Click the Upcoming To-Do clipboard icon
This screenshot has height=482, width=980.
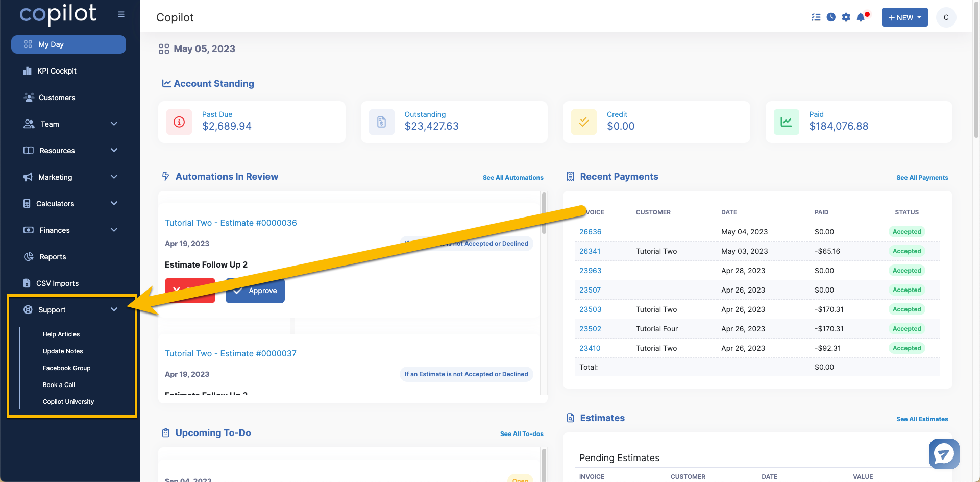coord(166,433)
